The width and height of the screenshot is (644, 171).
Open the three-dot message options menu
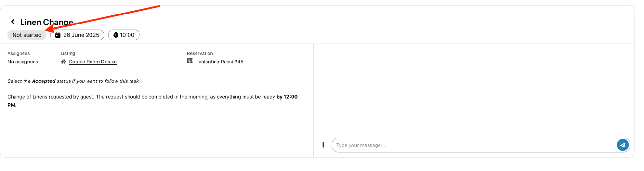point(323,145)
